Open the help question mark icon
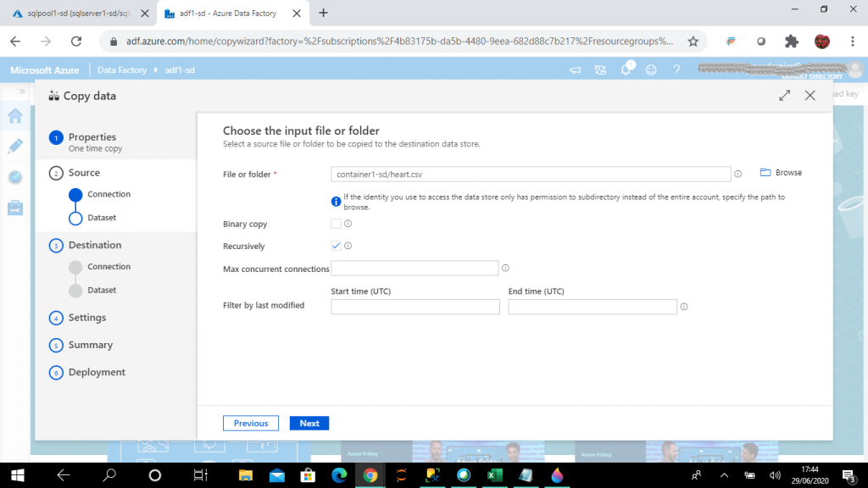 [676, 70]
